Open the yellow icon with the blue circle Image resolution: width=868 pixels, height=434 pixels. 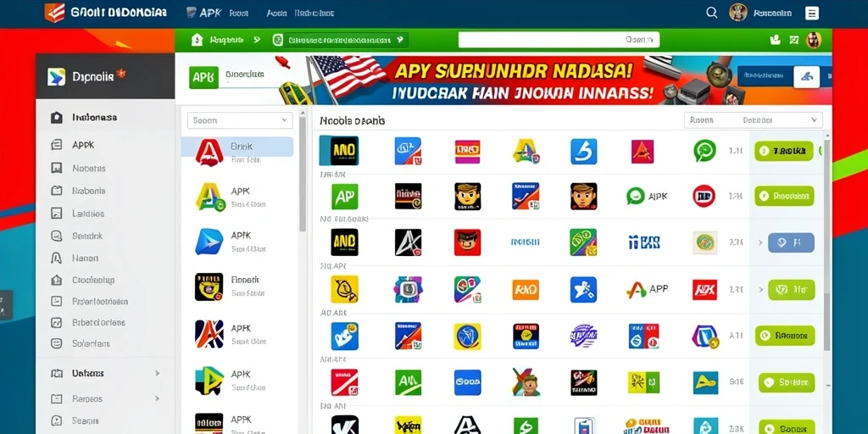(467, 336)
